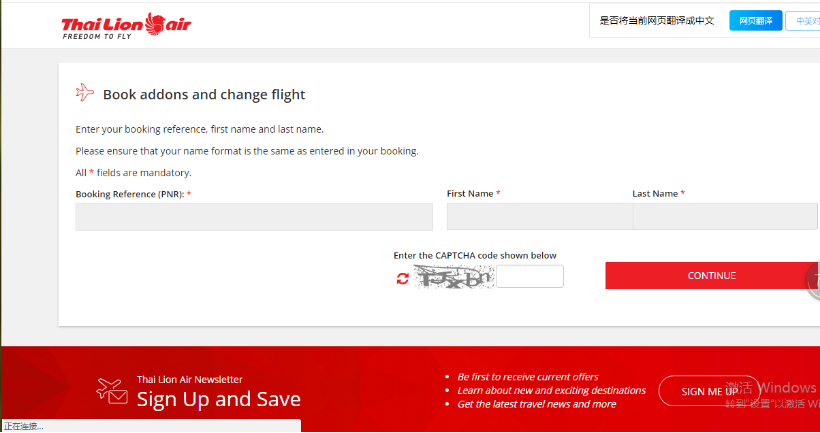Click the airplane icon beside Book addons heading

(x=85, y=93)
